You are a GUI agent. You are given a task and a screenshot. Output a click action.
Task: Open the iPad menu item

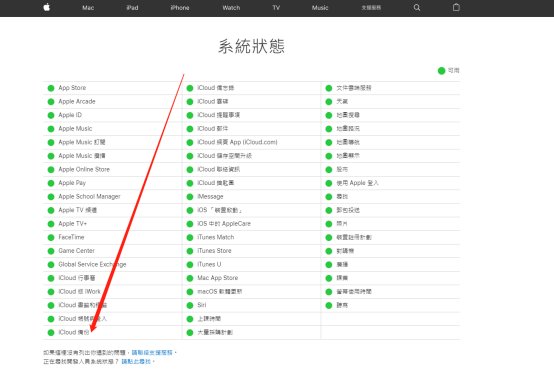(x=132, y=7)
